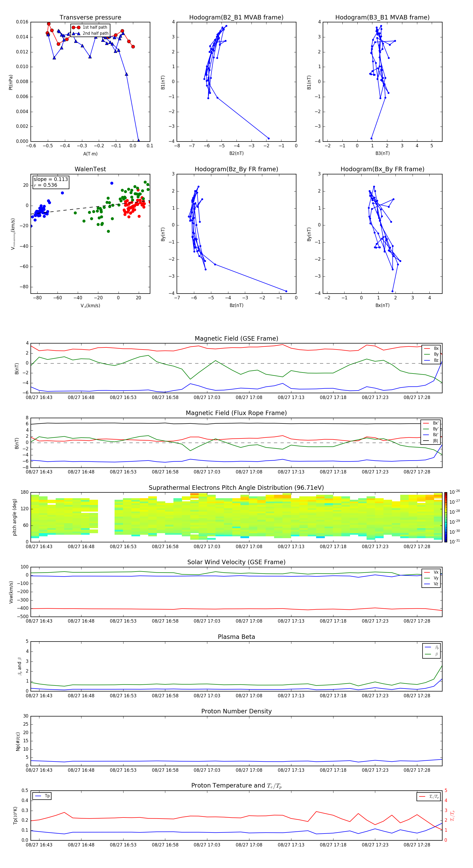This screenshot has width=473, height=868.
Task: Click the 'Vy' entry in velocity legend
Action: [x=431, y=578]
